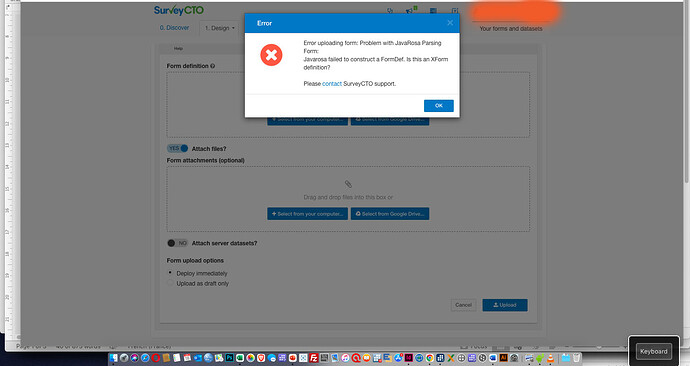Open Adobe Illustrator from the dock
Image resolution: width=690 pixels, height=366 pixels.
click(503, 358)
